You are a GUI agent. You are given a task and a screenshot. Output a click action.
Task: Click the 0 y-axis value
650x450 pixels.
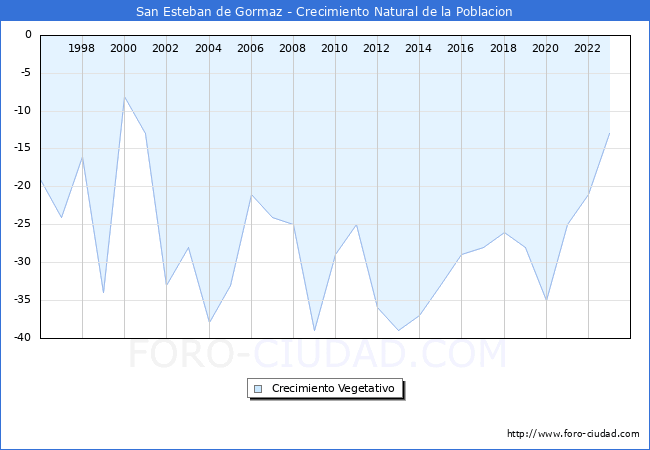coord(28,34)
